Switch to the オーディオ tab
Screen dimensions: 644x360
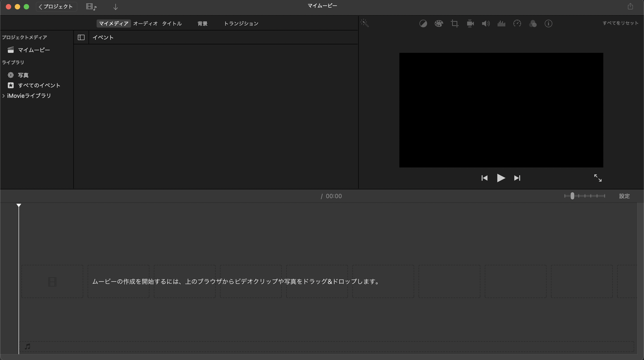[145, 24]
